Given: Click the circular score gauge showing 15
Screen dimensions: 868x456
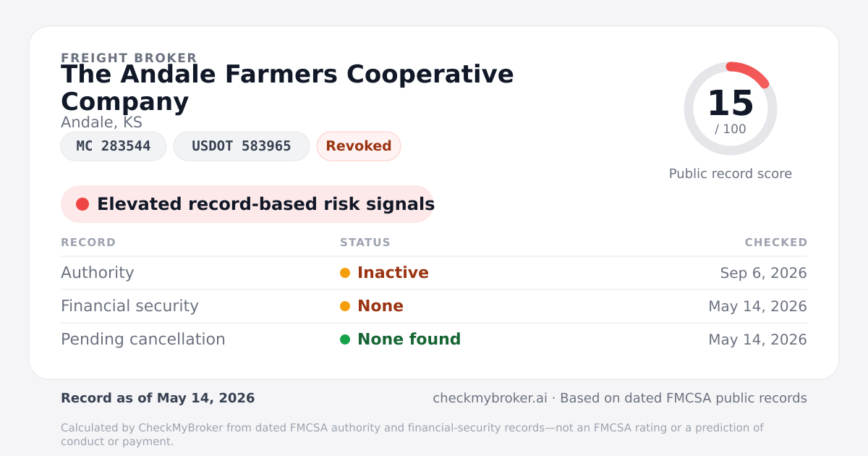Looking at the screenshot, I should click(x=731, y=109).
